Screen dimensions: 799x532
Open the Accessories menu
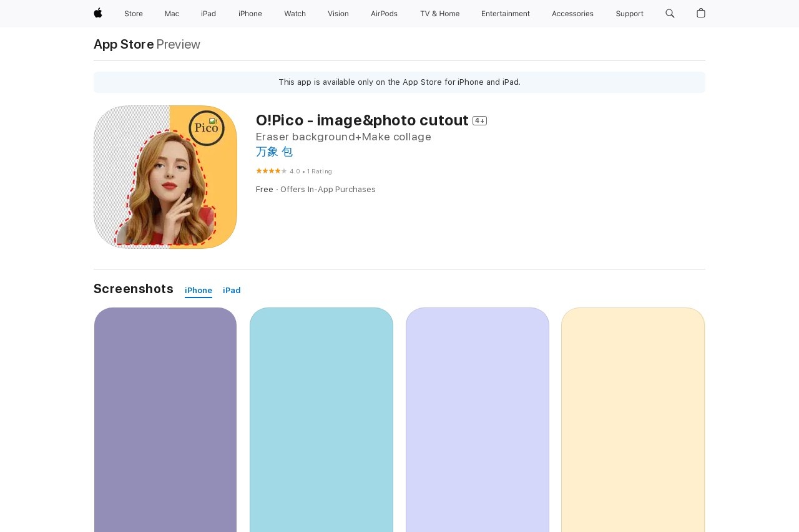(x=572, y=14)
